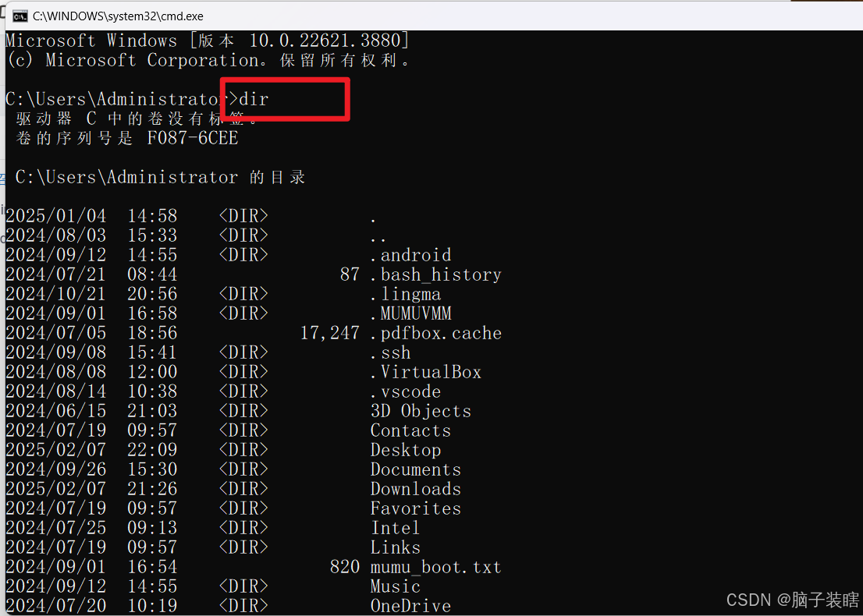
Task: Select the Documents directory entry
Action: (x=415, y=469)
